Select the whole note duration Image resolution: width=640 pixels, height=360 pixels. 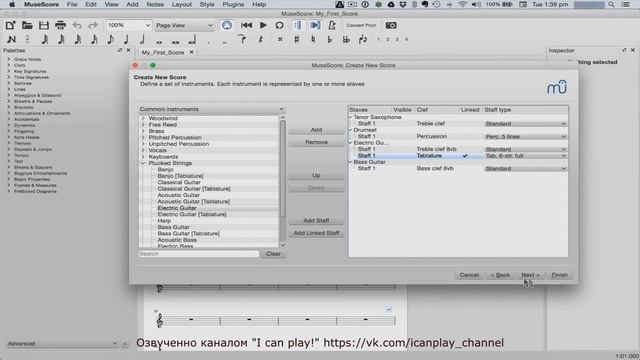tap(159, 41)
